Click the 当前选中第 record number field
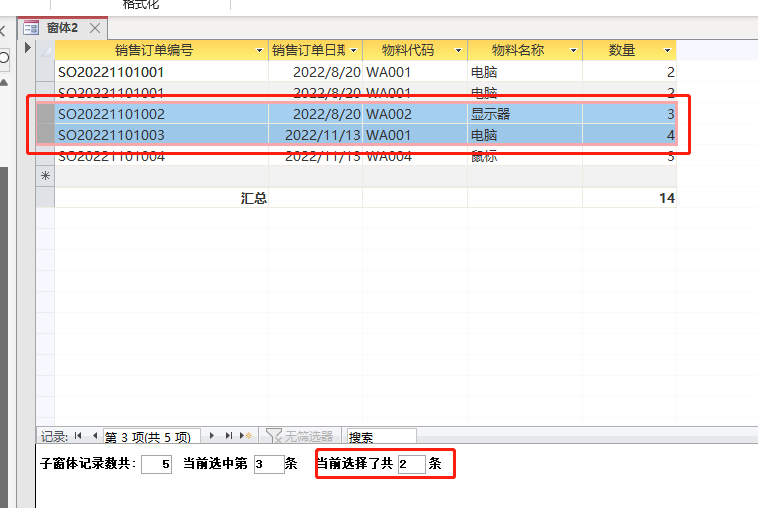The image size is (758, 508). click(x=269, y=464)
